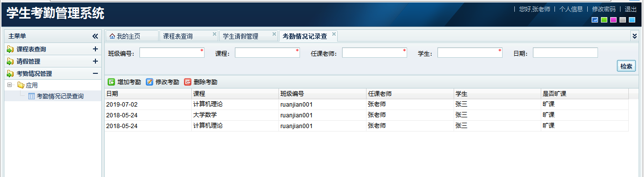Collapse the 主菜单 sidebar panel
The width and height of the screenshot is (644, 177).
coord(95,36)
